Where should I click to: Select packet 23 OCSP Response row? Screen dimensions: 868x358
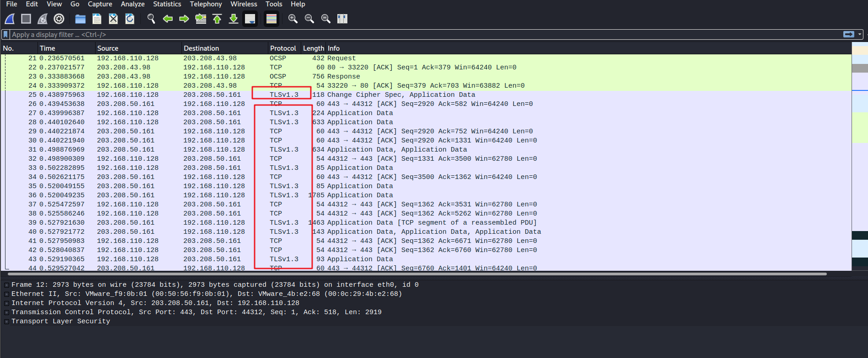coord(426,77)
